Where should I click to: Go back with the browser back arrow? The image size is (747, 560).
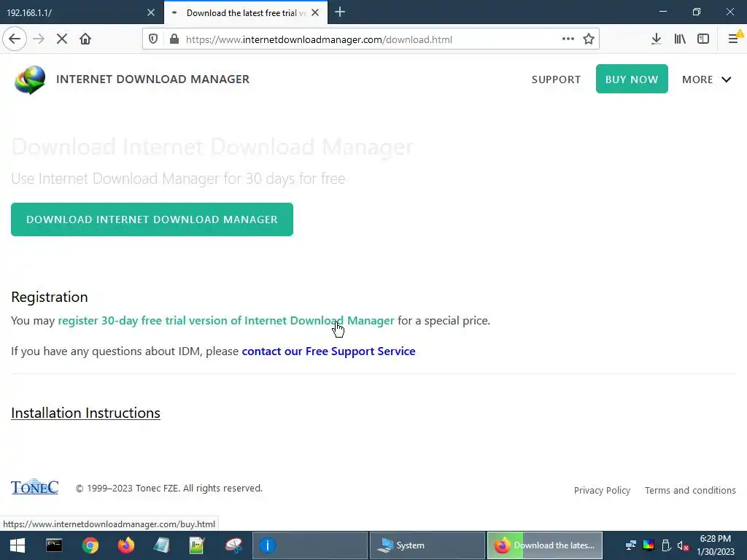(x=15, y=39)
